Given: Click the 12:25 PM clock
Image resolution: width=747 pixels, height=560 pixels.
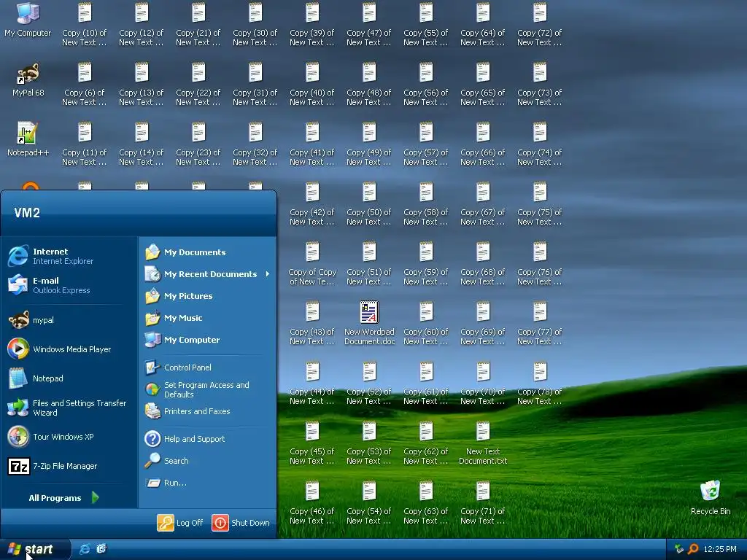Looking at the screenshot, I should tap(720, 549).
